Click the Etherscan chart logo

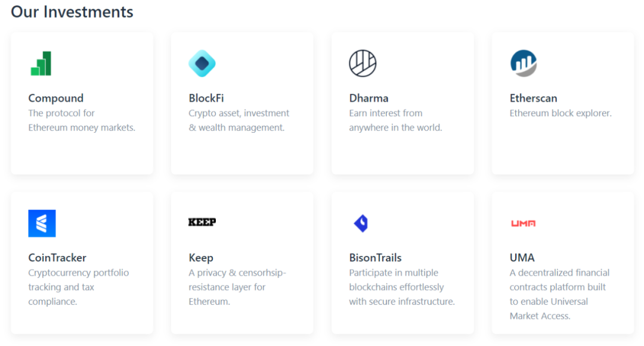point(524,64)
